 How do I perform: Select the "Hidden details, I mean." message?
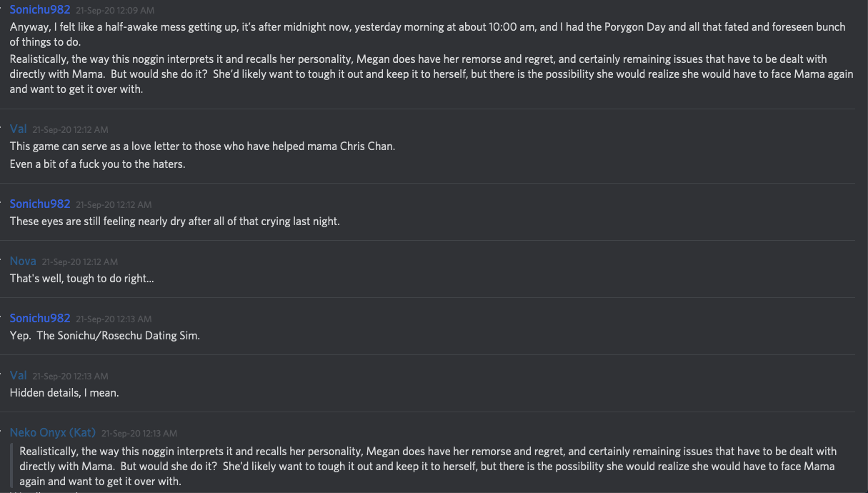pyautogui.click(x=64, y=393)
